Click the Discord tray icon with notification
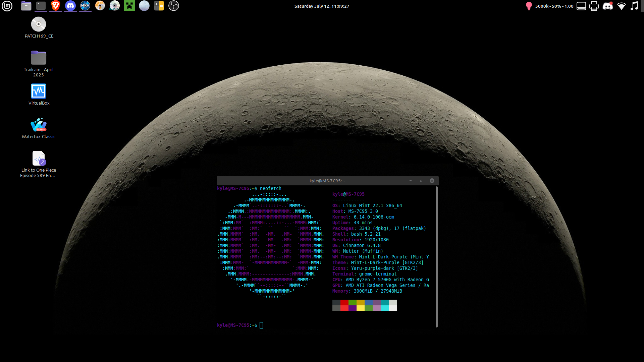 [608, 6]
